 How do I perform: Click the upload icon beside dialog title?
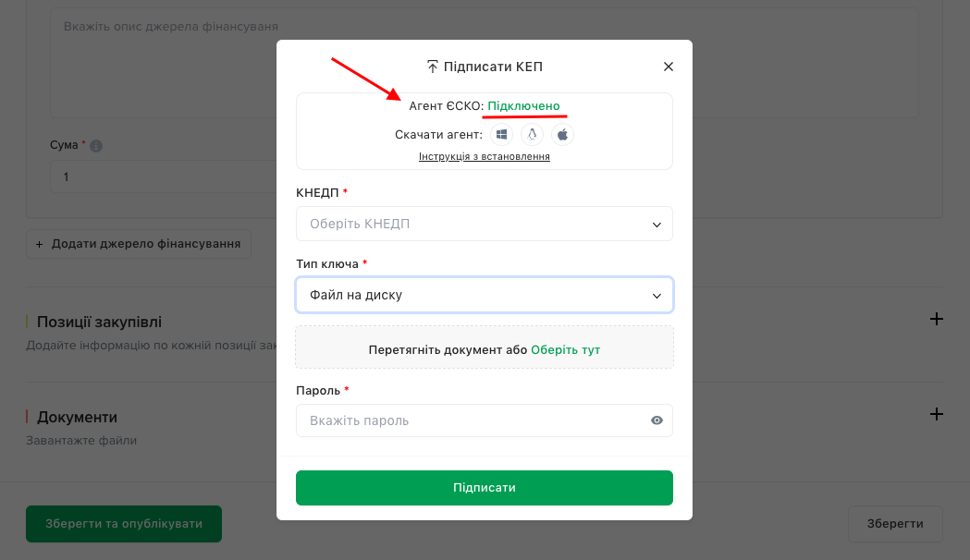click(433, 67)
